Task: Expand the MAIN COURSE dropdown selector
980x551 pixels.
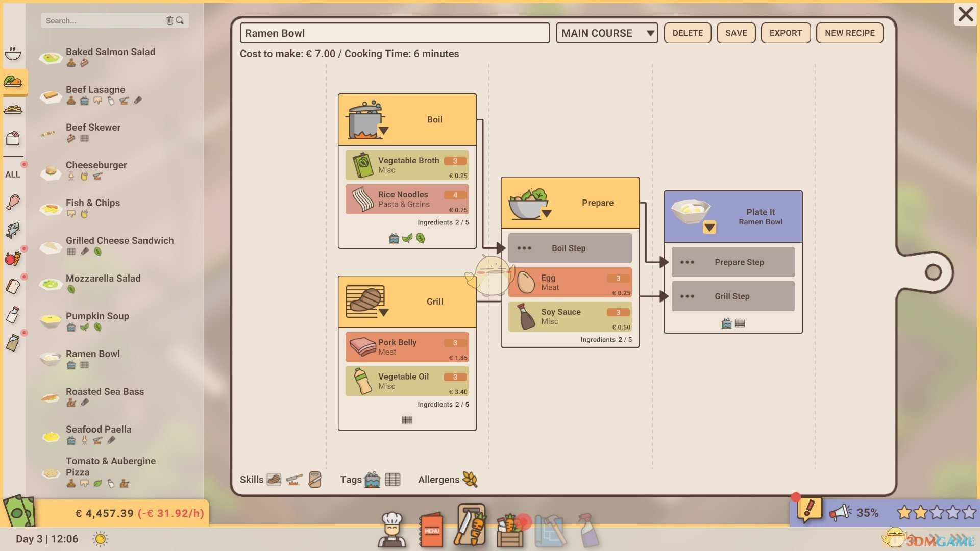Action: tap(648, 32)
